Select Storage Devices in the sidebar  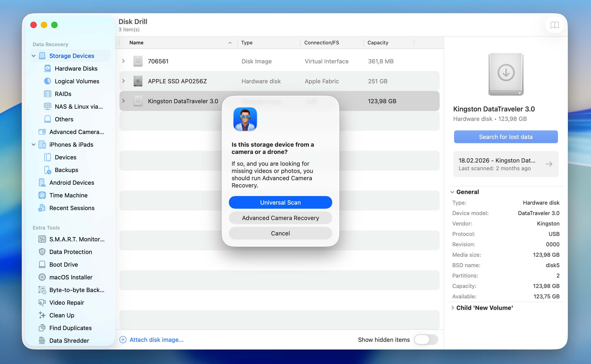tap(72, 56)
